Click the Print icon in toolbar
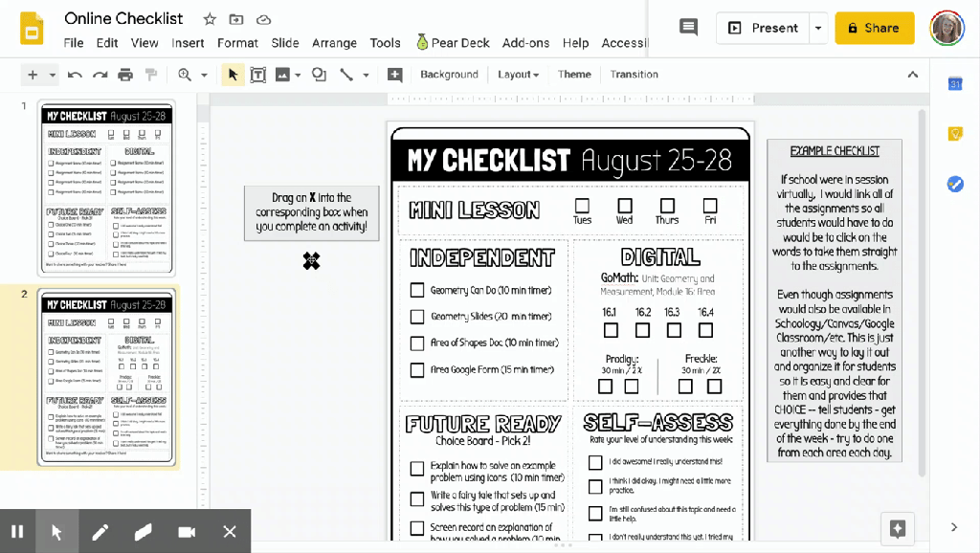 125,75
